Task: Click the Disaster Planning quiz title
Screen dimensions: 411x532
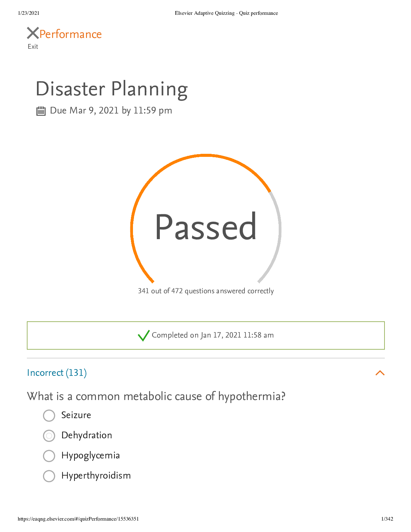Action: click(111, 89)
